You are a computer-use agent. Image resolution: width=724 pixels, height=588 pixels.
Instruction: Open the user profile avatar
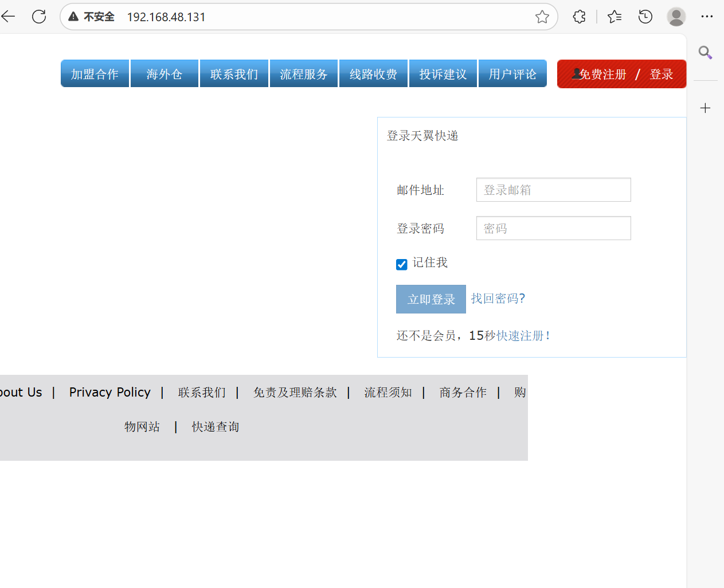[676, 17]
